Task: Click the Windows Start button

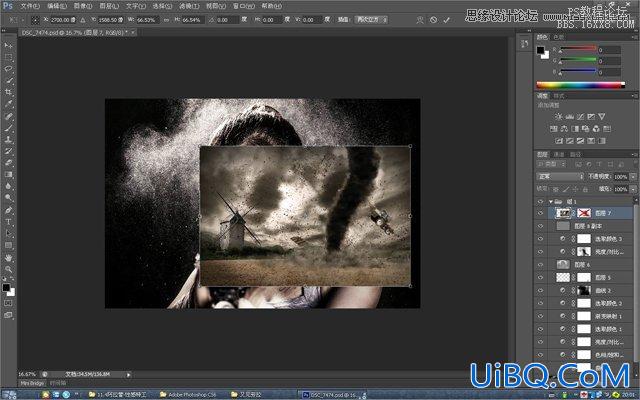Action: pyautogui.click(x=9, y=395)
